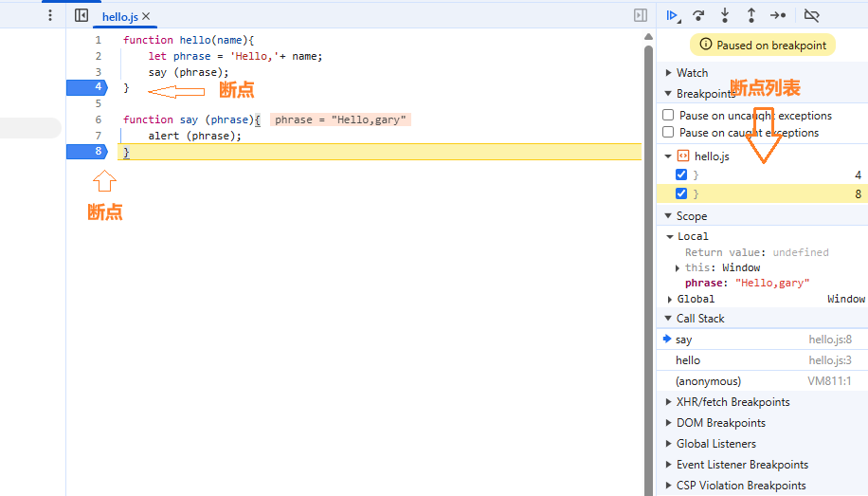The image size is (868, 496).
Task: Click the scrollbar up arrow
Action: pyautogui.click(x=648, y=37)
